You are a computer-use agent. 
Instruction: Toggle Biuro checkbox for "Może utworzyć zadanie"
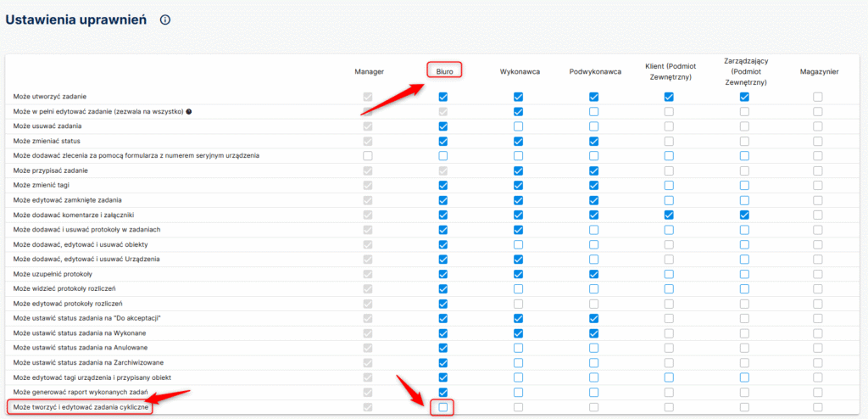tap(442, 98)
